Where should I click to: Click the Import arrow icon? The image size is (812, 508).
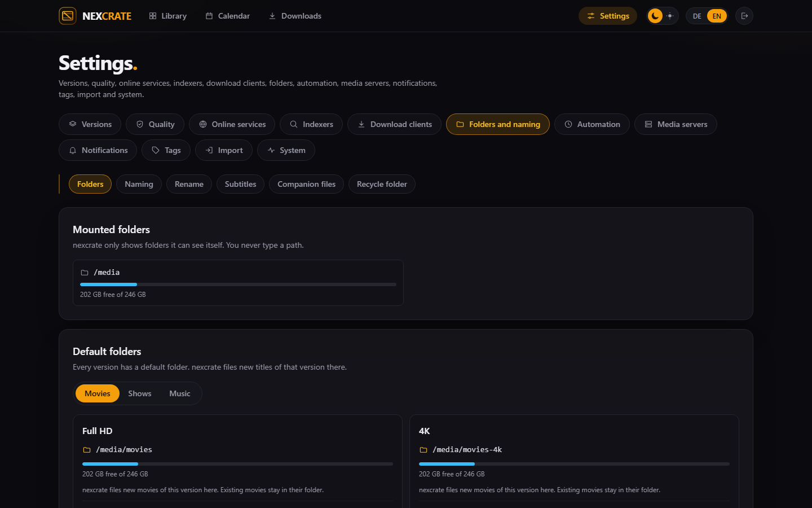coord(209,150)
